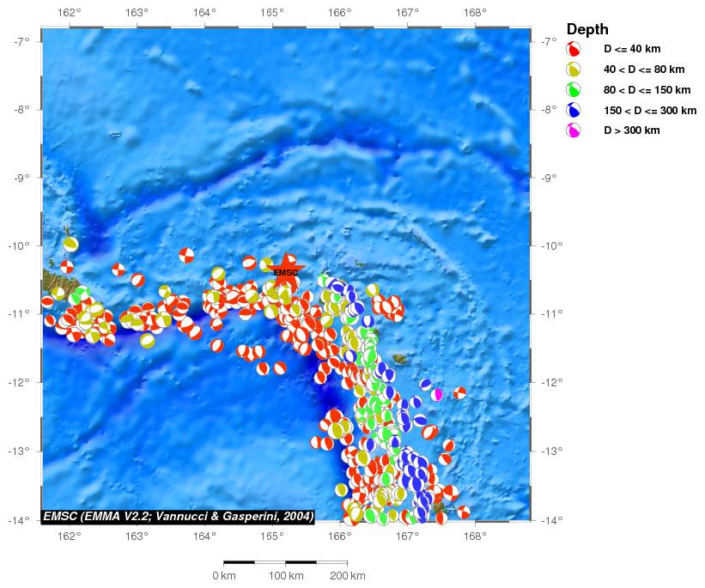Click the 'D > 300 km' legend label
Screen dimensions: 705x588
[x=631, y=130]
